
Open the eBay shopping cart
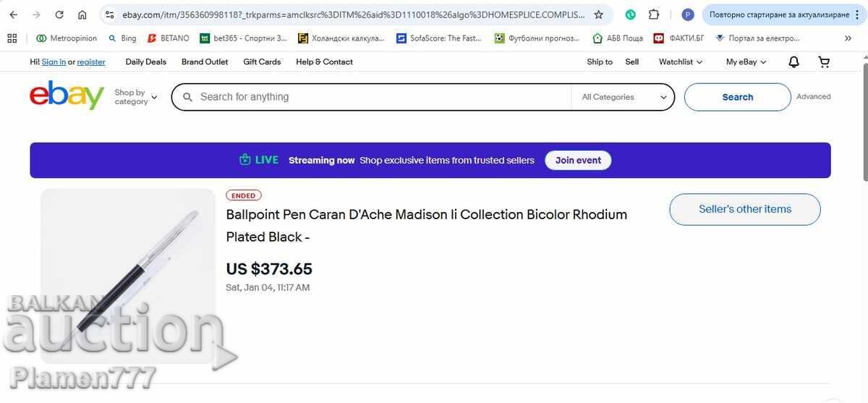pyautogui.click(x=824, y=62)
